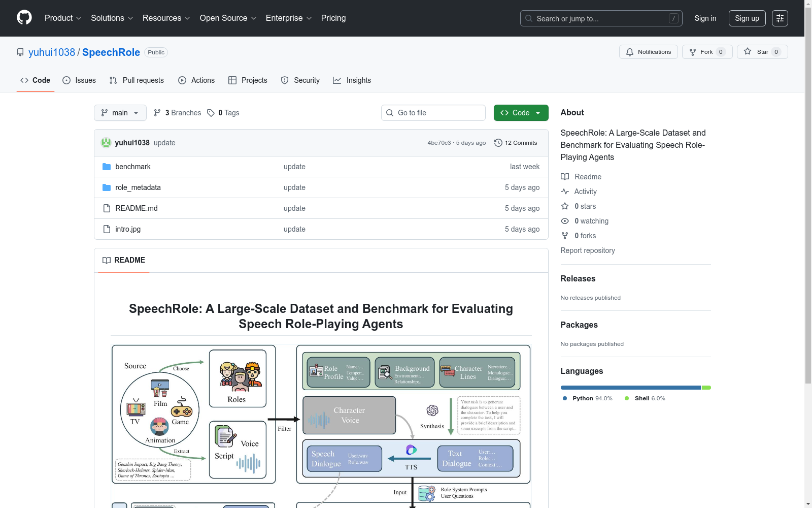Click the eye icon beside 0 watching
This screenshot has width=812, height=508.
[x=565, y=221]
